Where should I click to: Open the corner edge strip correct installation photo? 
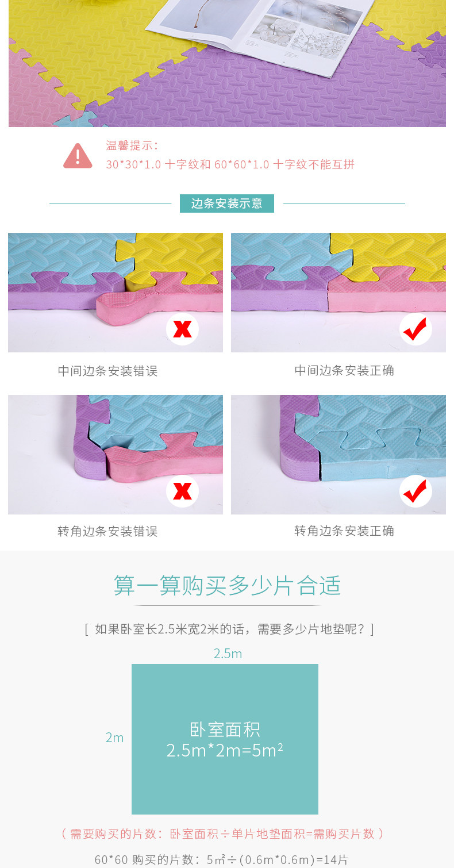338,455
